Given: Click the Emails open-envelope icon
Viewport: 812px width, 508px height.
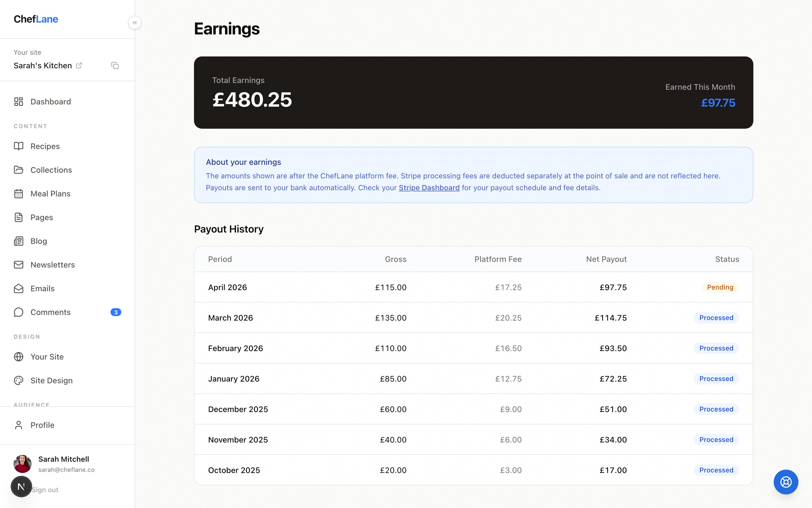Looking at the screenshot, I should (18, 289).
